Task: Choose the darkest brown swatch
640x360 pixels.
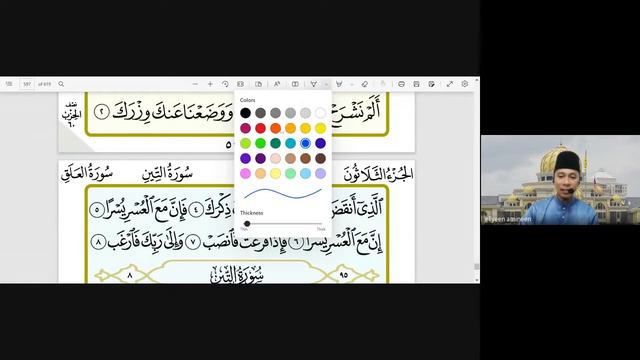Action: 320,158
